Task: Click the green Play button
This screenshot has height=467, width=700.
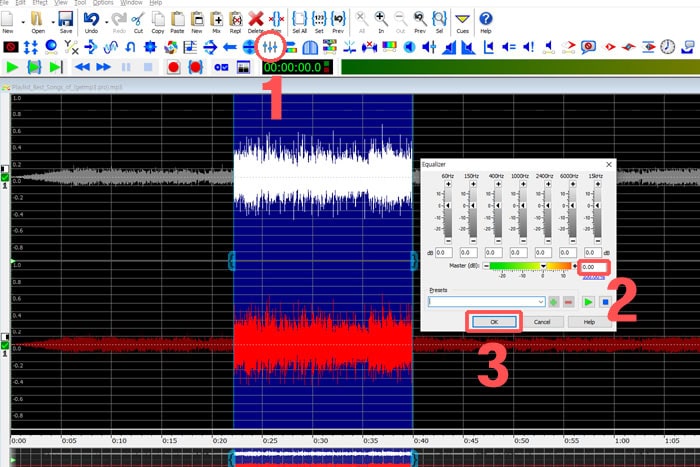Action: point(12,67)
